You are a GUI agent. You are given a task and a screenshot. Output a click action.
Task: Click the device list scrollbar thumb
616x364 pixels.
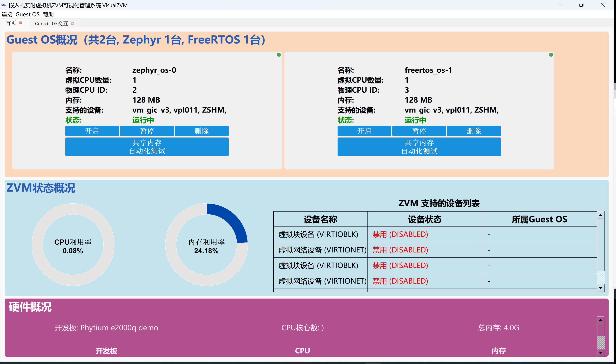click(x=601, y=245)
